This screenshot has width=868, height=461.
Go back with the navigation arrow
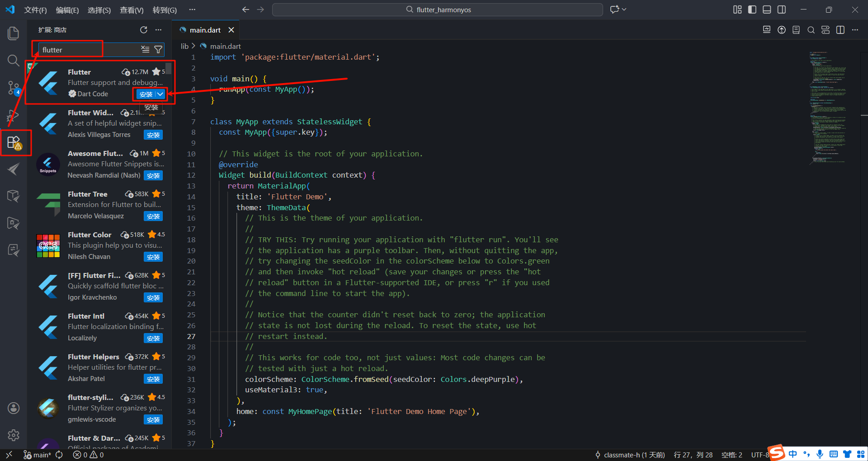(245, 9)
